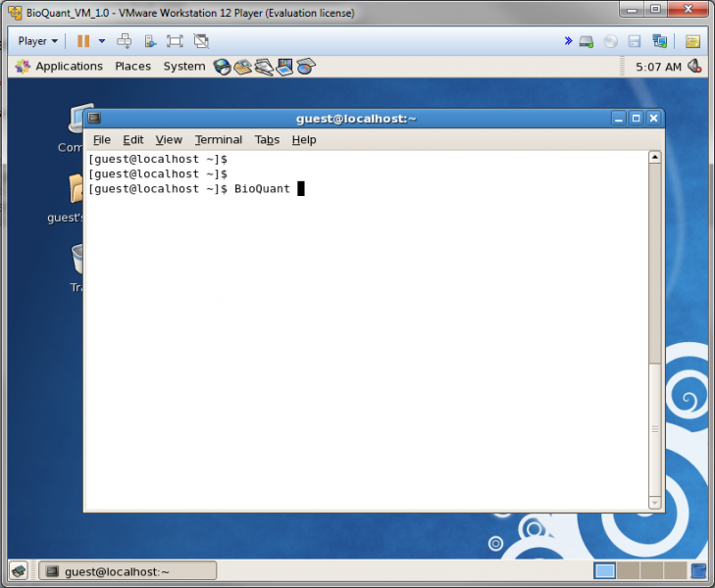Toggle VMware Unity mode icon

[x=201, y=41]
